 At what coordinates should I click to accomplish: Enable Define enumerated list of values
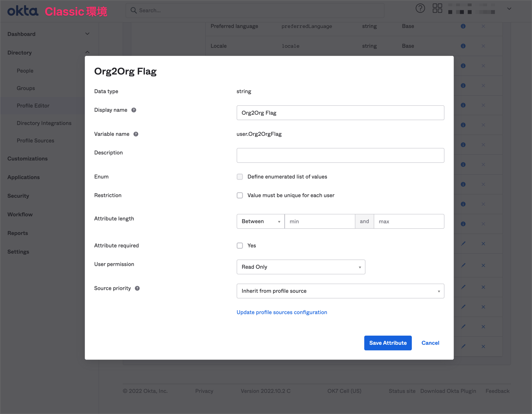pyautogui.click(x=240, y=176)
